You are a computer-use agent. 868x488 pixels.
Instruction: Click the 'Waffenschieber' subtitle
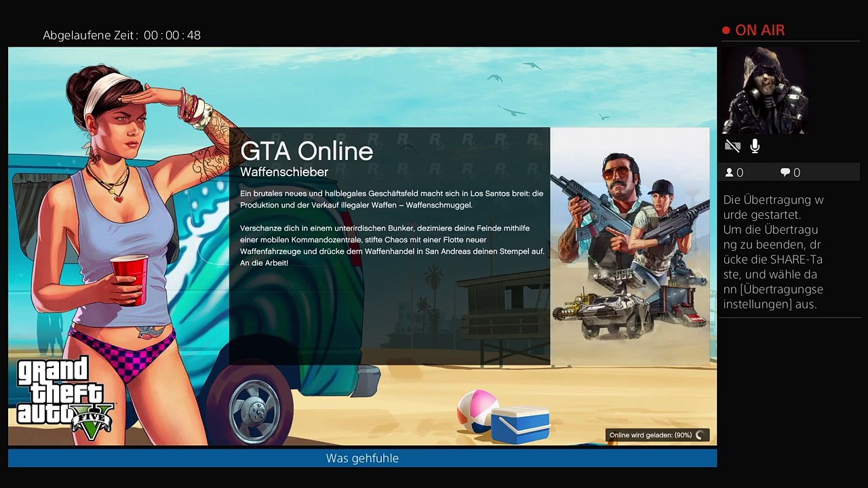[x=284, y=172]
